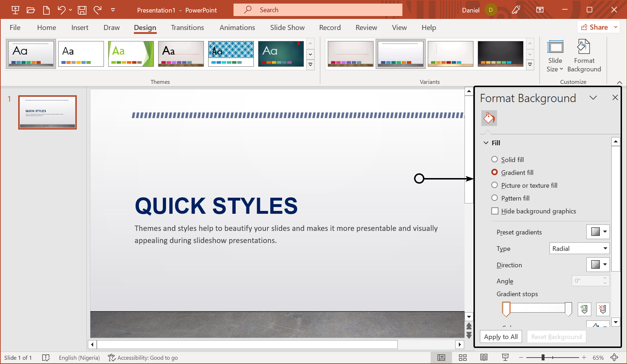Click the Apply to All button
The image size is (627, 364).
pyautogui.click(x=501, y=337)
